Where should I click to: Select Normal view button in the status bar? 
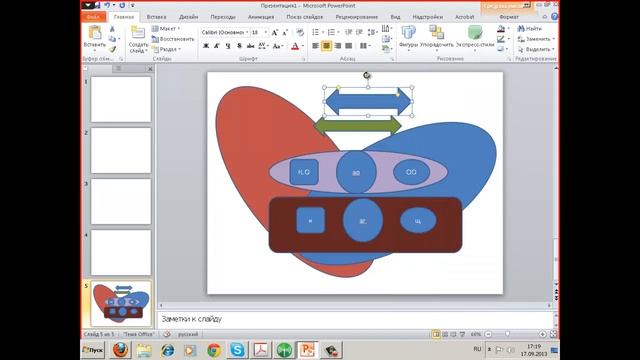(x=436, y=334)
